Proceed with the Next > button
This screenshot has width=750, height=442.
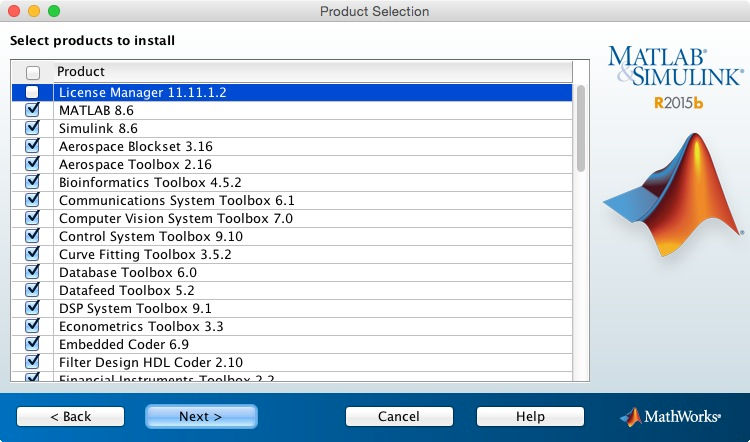coord(201,417)
